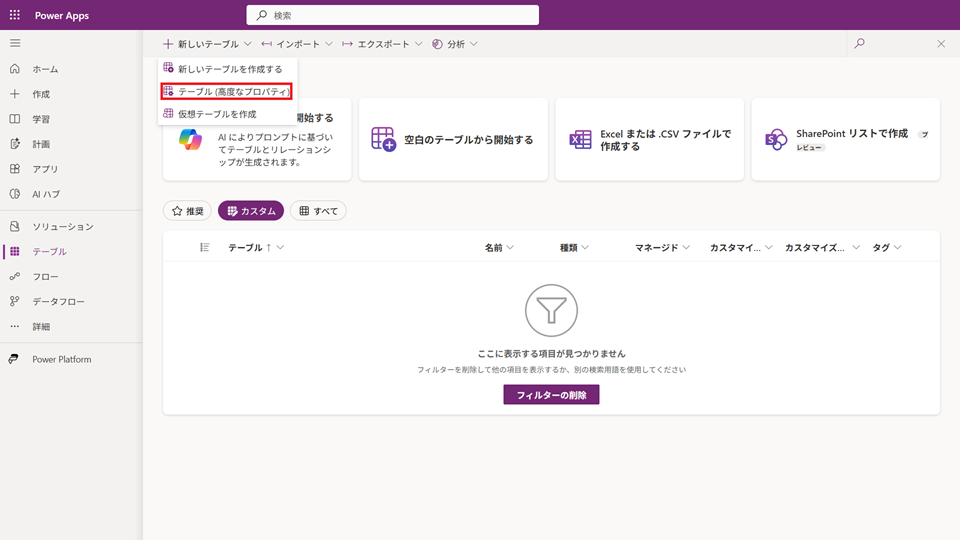Open the カスタマイズ... column dropdown
Screen dimensions: 960x540
coord(822,247)
